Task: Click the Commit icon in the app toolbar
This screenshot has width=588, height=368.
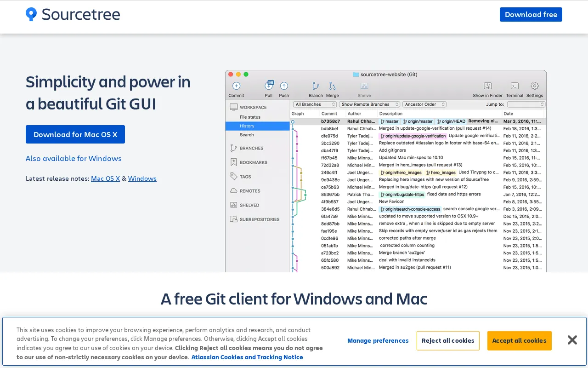Action: point(236,86)
